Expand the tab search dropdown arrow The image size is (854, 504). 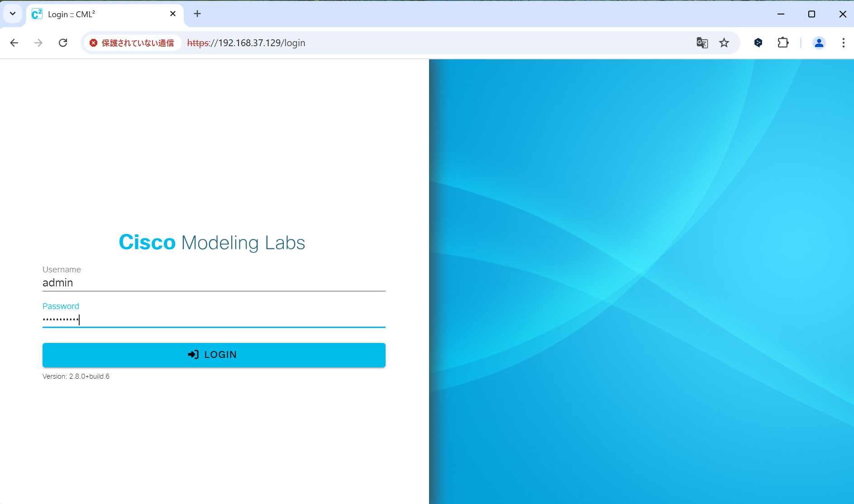tap(13, 14)
